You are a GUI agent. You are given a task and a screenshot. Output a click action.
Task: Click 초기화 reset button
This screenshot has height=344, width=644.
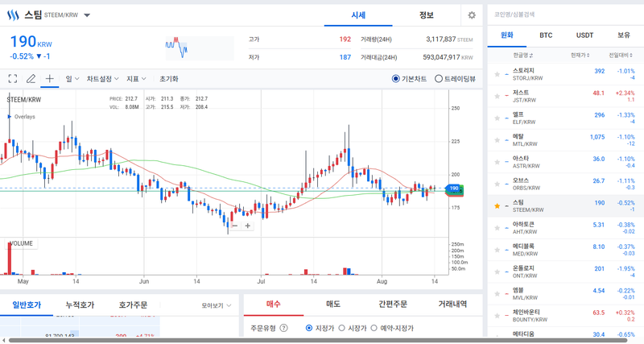[169, 78]
